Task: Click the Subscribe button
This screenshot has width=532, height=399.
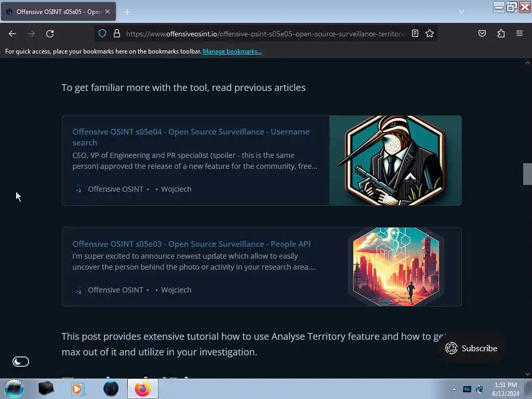Action: click(472, 349)
